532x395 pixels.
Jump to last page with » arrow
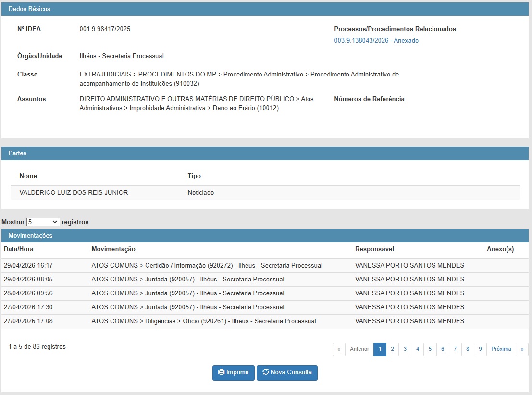522,349
